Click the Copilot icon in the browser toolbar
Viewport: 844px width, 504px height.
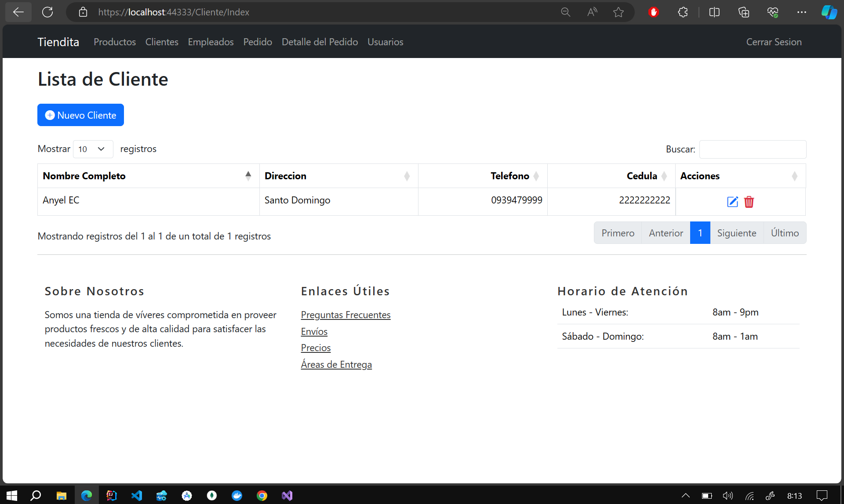tap(829, 12)
